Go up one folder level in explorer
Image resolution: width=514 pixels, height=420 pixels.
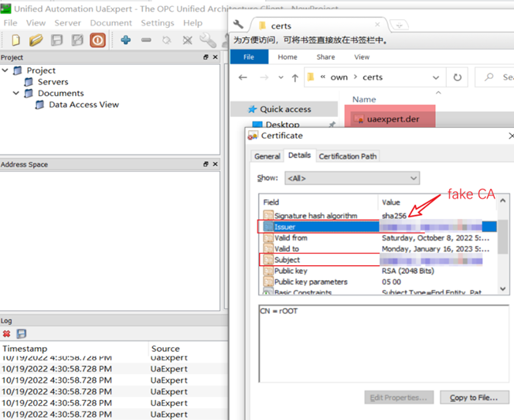coord(295,78)
